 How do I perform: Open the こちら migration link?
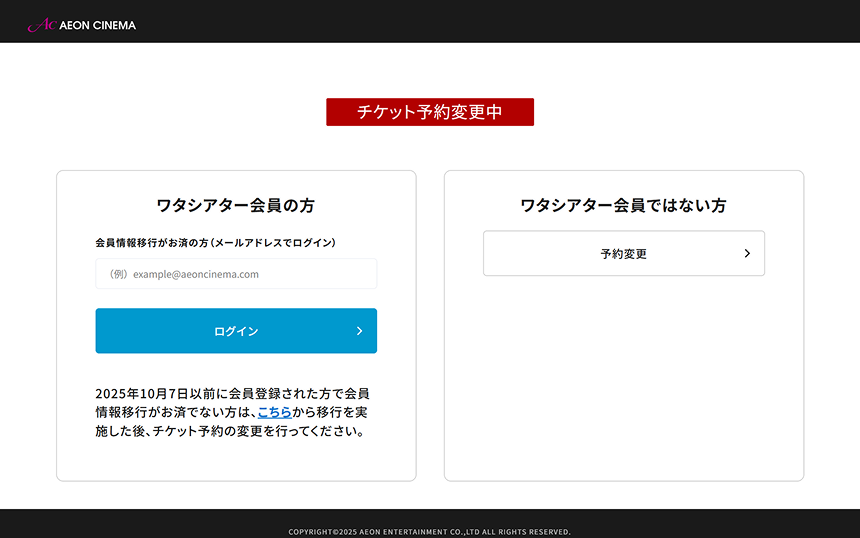274,412
